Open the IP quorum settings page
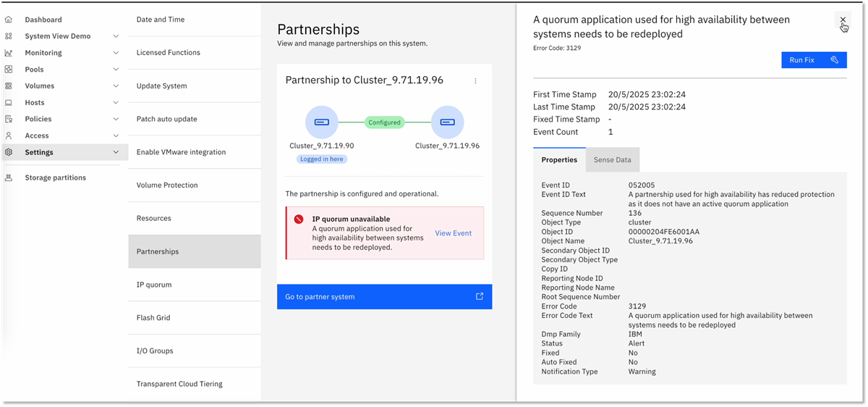The height and width of the screenshot is (407, 868). pyautogui.click(x=194, y=285)
